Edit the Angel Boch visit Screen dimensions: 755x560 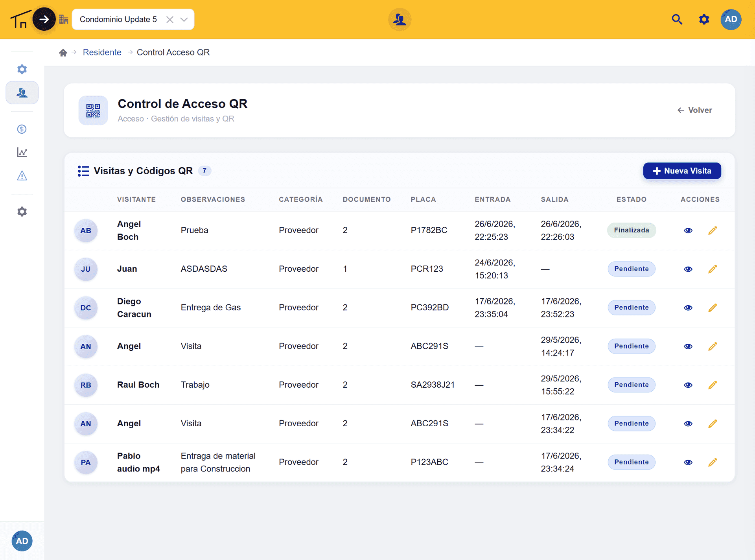click(x=713, y=230)
